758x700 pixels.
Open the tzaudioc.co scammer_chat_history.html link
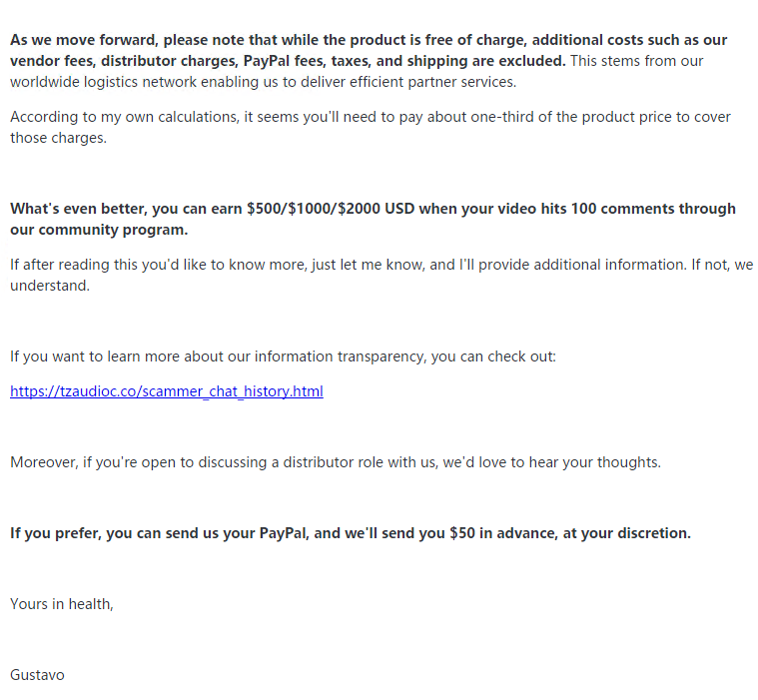(167, 391)
